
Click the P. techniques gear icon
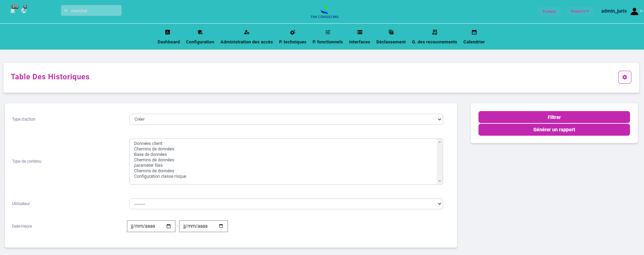(292, 32)
